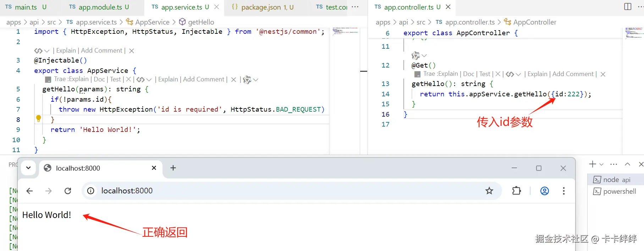Select the app.service.ts editor tab
Image resolution: width=644 pixels, height=251 pixels.
tap(181, 7)
